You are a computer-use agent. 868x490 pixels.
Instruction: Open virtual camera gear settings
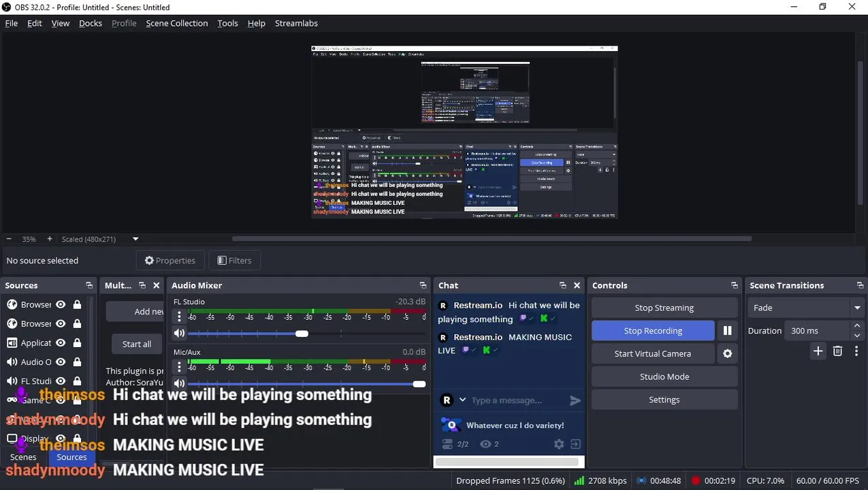[727, 354]
